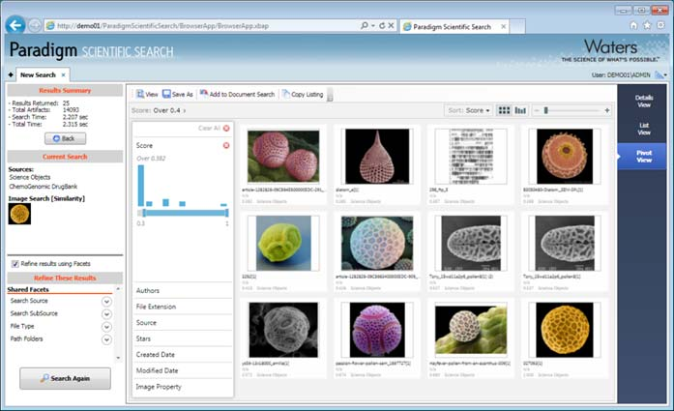This screenshot has height=411, width=674.
Task: Expand the Search Source facet
Action: coord(106,301)
